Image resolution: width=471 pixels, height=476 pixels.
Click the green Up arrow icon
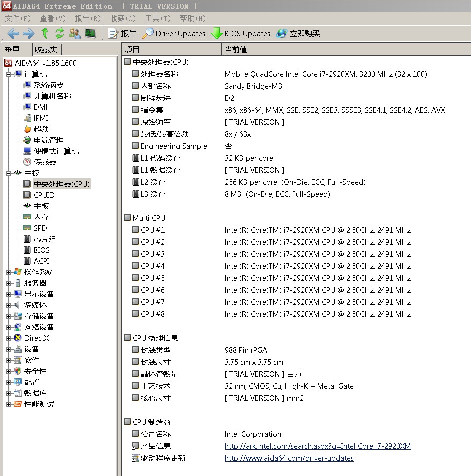pyautogui.click(x=45, y=33)
